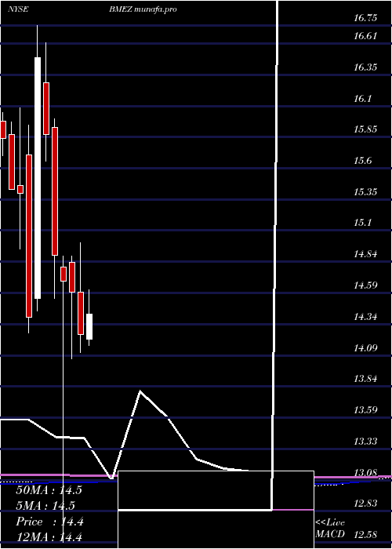The height and width of the screenshot is (549, 392).
Task: Click the tallest white candlestick body
Action: pos(38,178)
